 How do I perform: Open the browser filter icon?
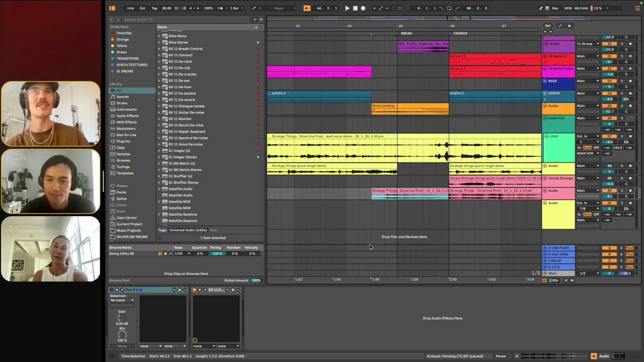pos(255,20)
